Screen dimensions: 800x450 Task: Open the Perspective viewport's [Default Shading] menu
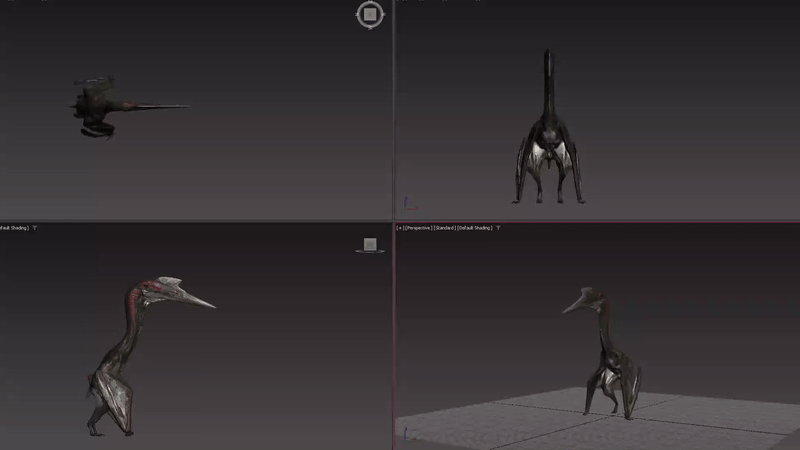click(x=475, y=228)
